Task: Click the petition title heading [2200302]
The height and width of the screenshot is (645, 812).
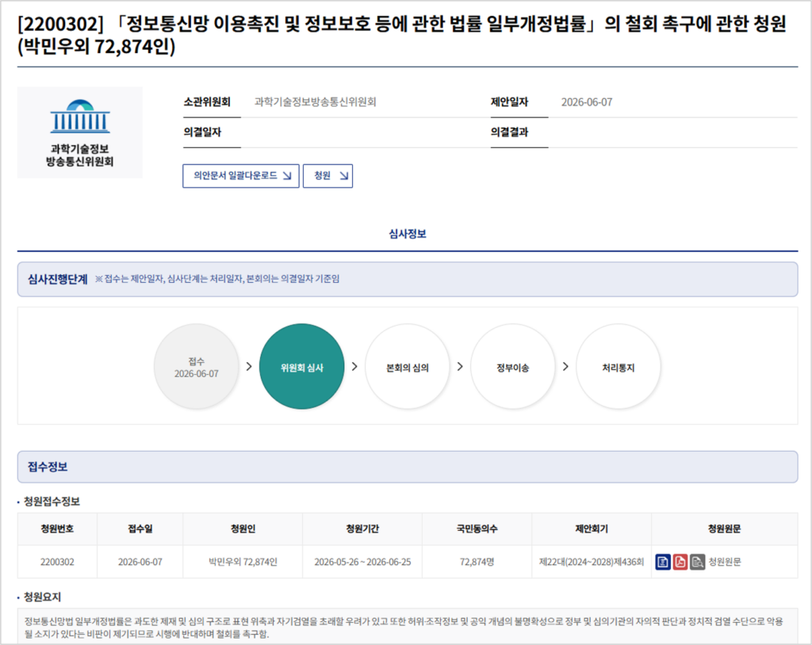Action: point(402,35)
